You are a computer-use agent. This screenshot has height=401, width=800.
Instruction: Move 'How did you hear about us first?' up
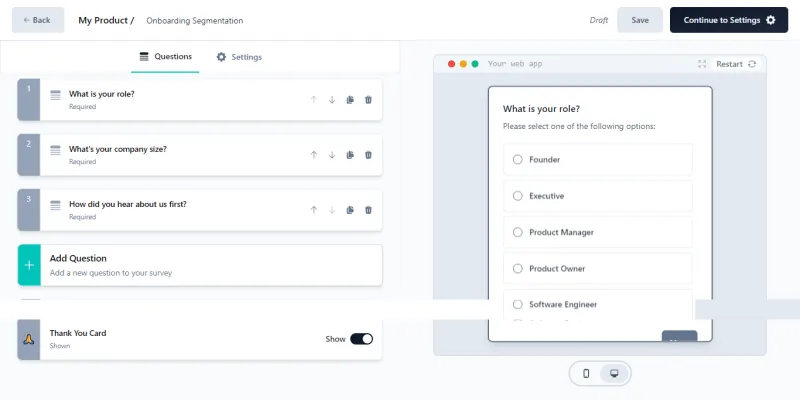coord(313,210)
